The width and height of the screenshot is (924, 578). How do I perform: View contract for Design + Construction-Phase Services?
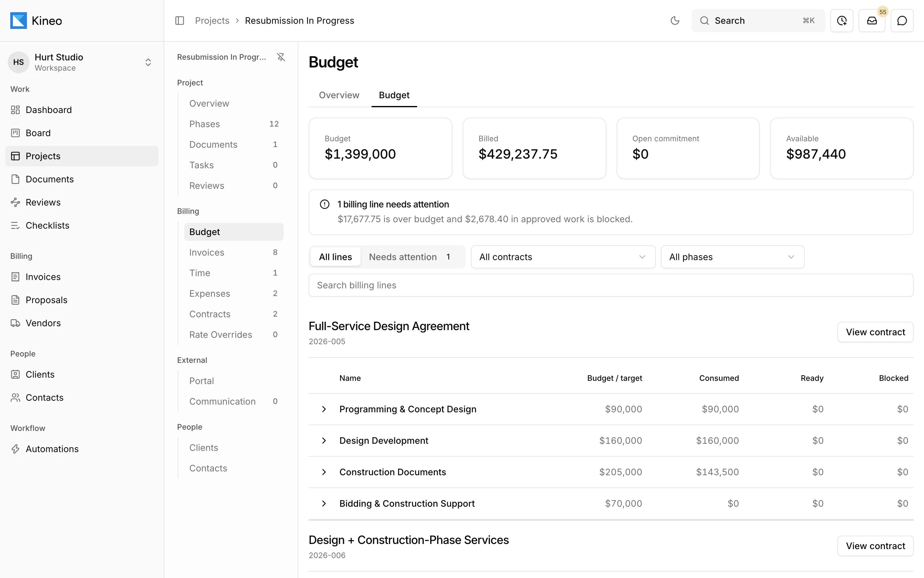(875, 546)
